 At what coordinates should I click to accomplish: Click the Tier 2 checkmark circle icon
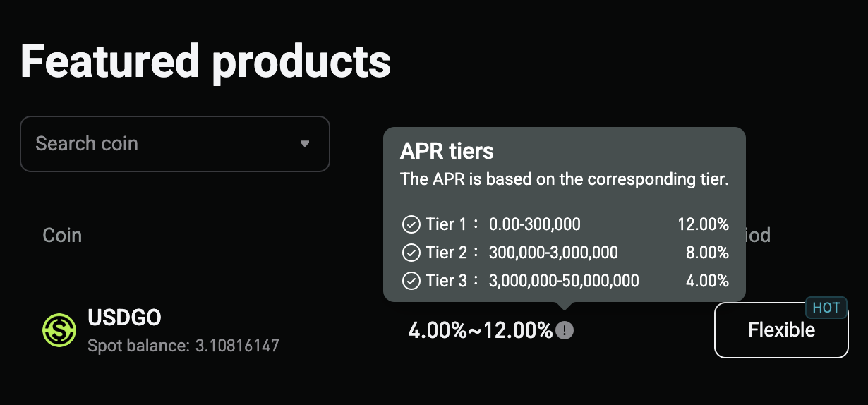tap(411, 253)
